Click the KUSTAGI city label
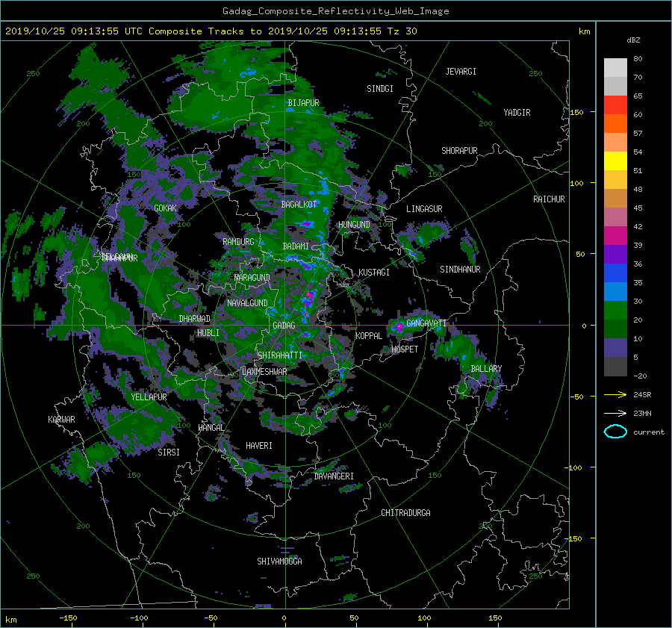 tap(374, 273)
